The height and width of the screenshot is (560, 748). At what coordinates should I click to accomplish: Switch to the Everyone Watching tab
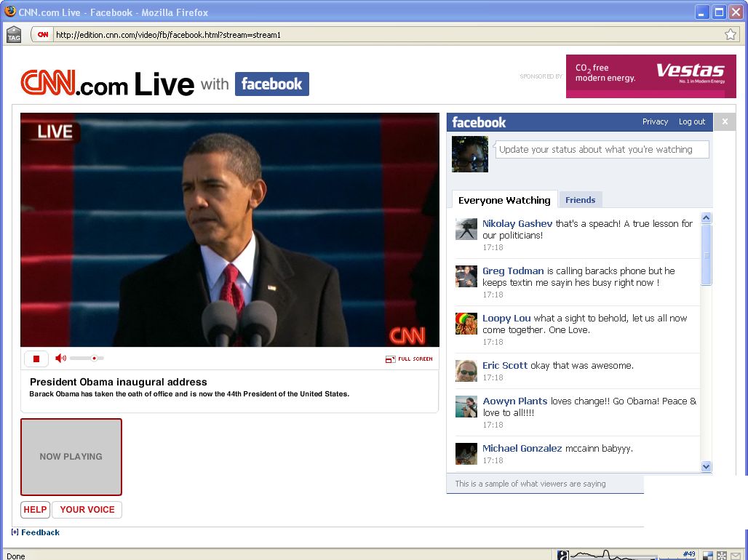504,200
